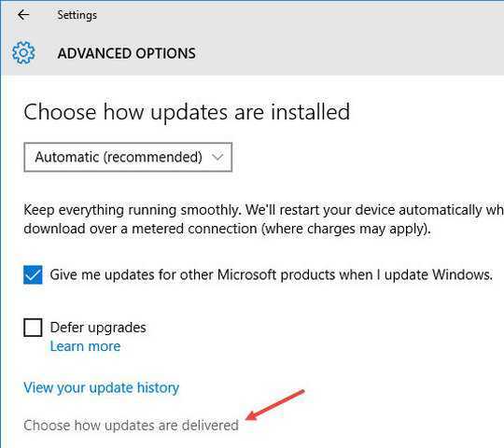Click the metered connection line of text
Image resolution: width=504 pixels, height=448 pixels.
coord(227,229)
